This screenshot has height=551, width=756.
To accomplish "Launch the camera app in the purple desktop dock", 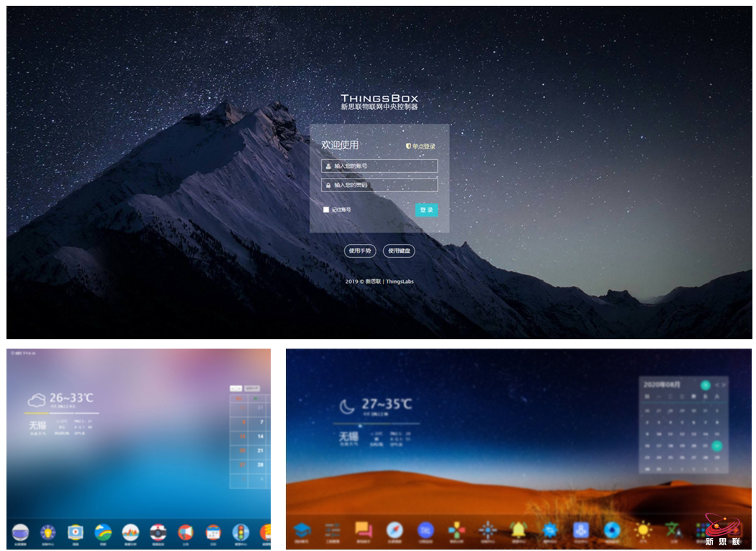I will (158, 532).
